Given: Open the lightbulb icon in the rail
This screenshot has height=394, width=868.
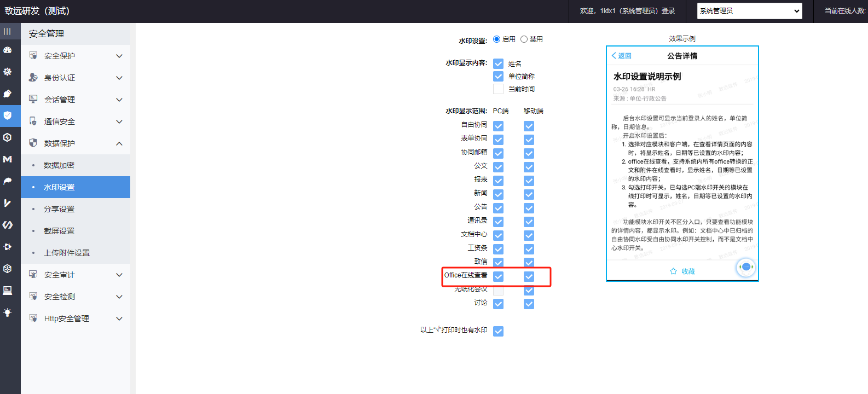Looking at the screenshot, I should pyautogui.click(x=7, y=312).
